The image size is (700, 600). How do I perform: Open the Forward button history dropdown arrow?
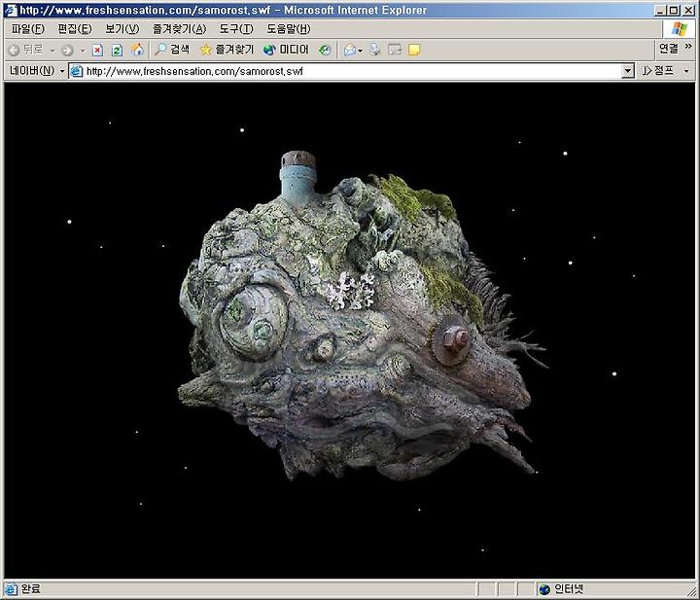click(83, 50)
